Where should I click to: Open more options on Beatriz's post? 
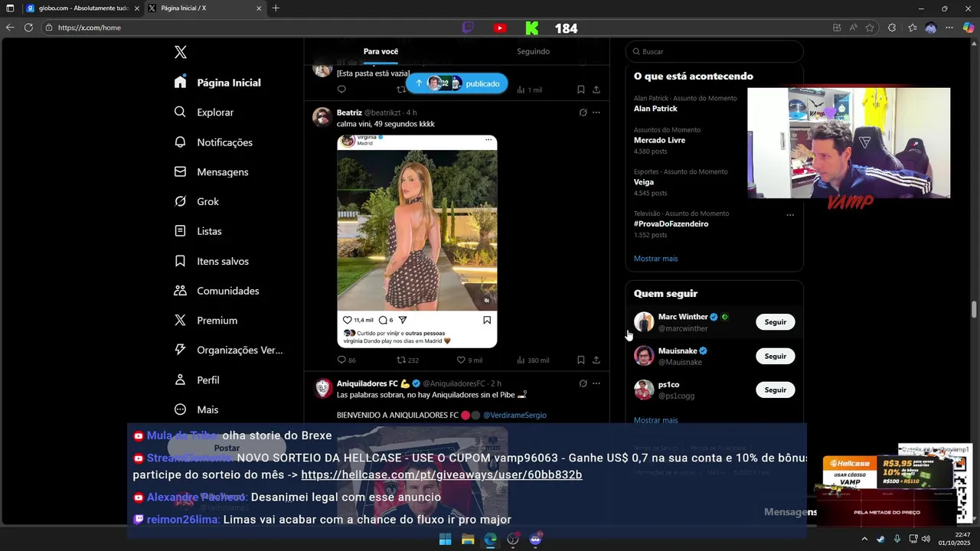[x=596, y=112]
